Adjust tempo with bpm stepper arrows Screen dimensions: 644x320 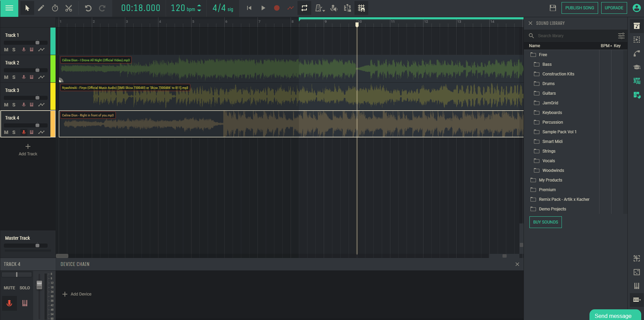199,8
